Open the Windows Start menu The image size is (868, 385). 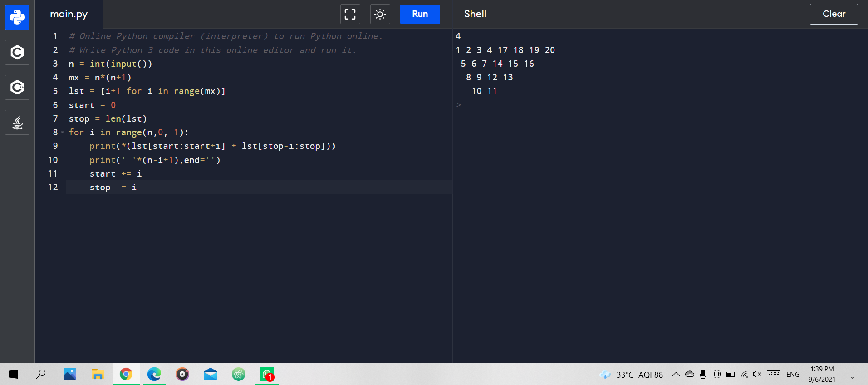coord(14,374)
